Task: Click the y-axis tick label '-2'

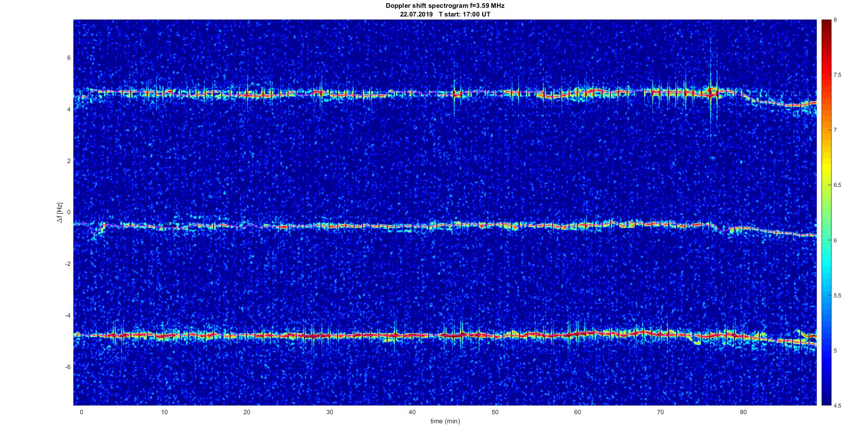Action: (x=67, y=264)
